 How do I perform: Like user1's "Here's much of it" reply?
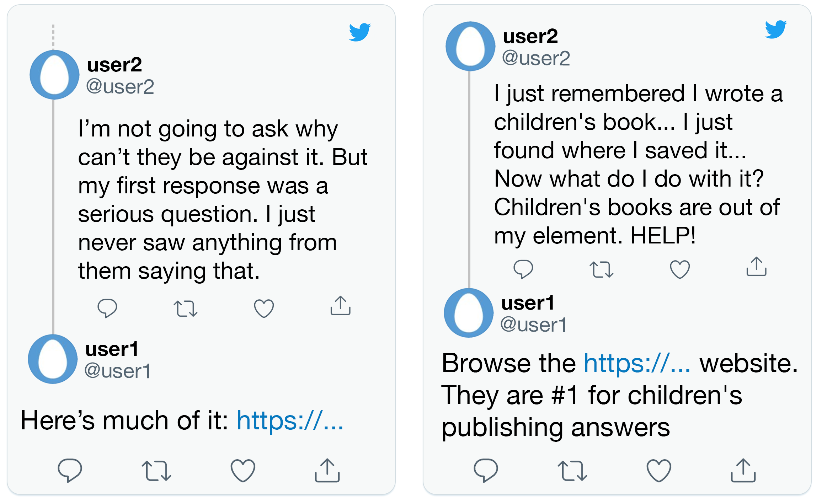click(x=243, y=471)
